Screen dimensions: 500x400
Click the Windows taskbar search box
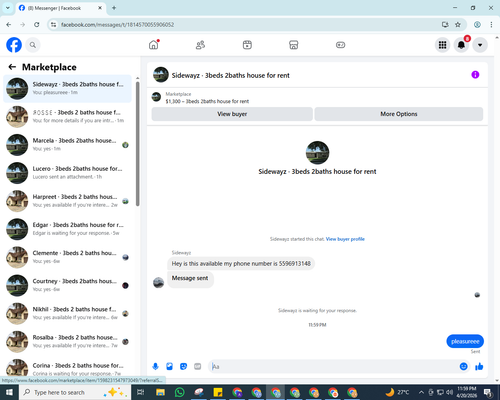(75, 392)
